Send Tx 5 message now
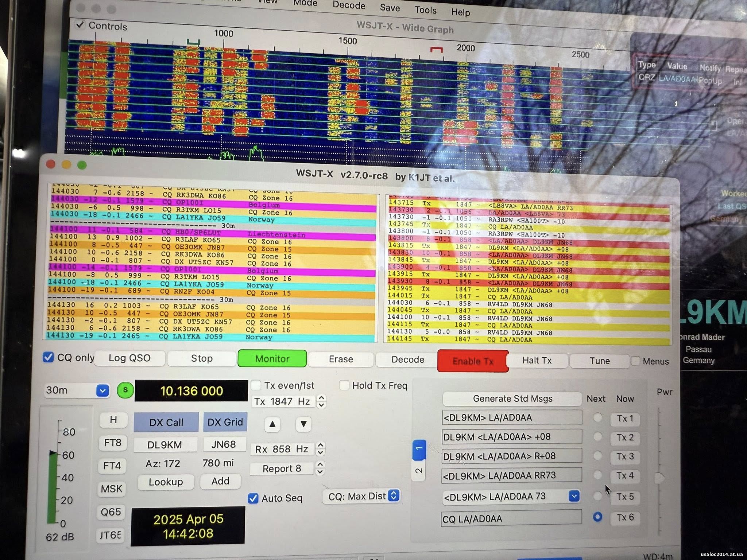The height and width of the screenshot is (560, 747). 625,497
